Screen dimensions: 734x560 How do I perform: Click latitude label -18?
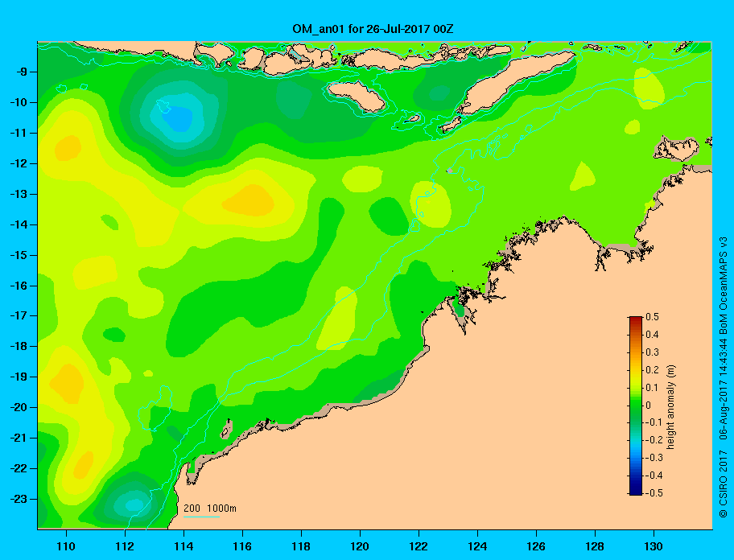click(x=18, y=346)
